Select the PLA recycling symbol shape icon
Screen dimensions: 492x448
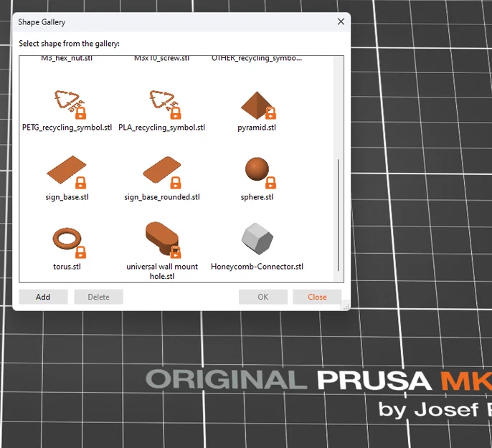click(x=165, y=105)
